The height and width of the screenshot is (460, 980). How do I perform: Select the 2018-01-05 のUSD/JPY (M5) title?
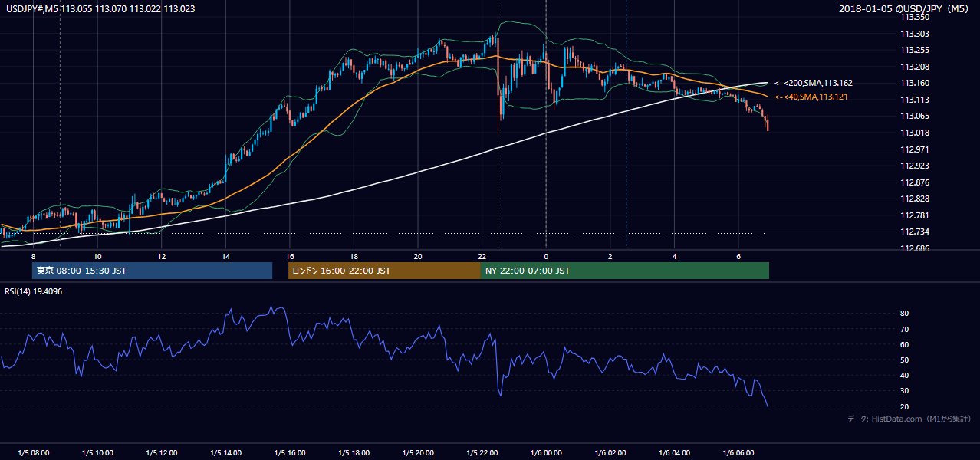coord(905,8)
